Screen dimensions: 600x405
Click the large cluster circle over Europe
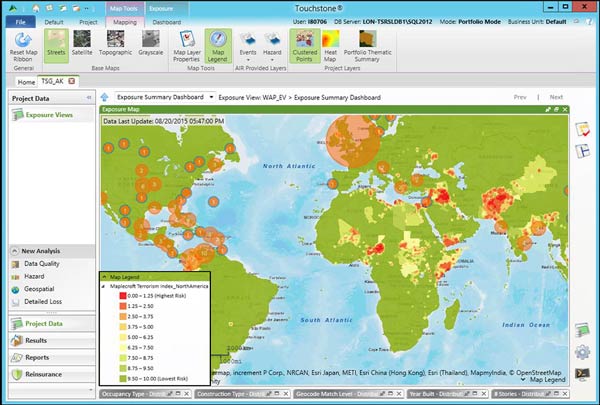353,141
